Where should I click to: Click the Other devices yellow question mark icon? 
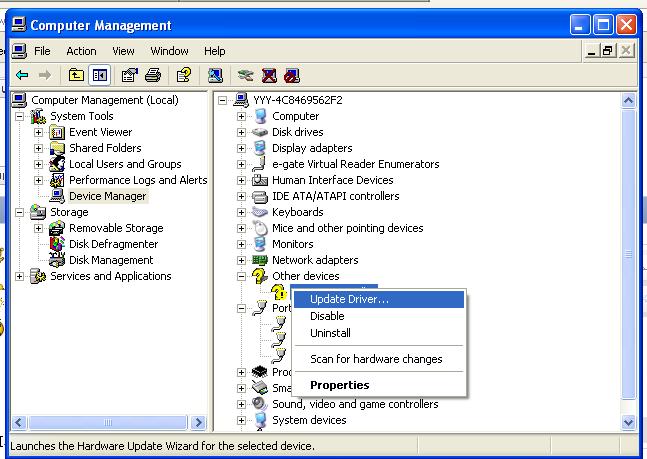(x=260, y=276)
